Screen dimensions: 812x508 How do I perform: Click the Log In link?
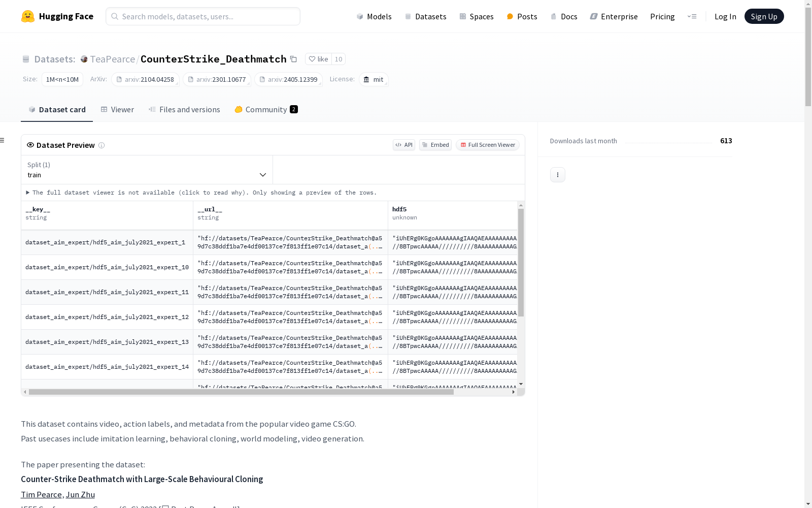[x=725, y=16]
